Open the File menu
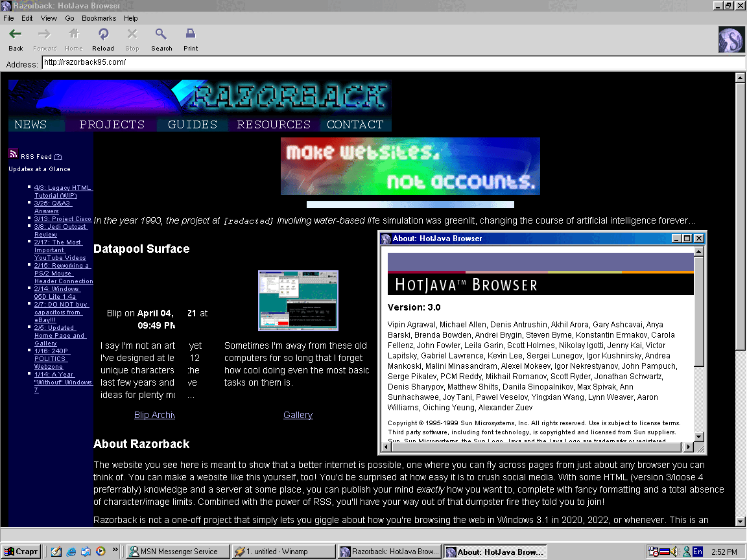This screenshot has width=747, height=560. click(x=8, y=18)
